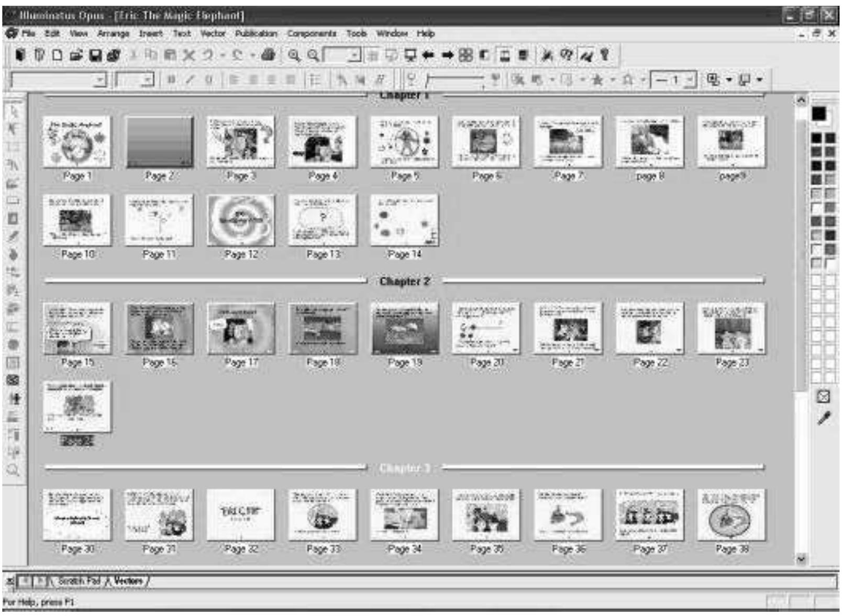
Task: Click the Open folder icon
Action: (76, 55)
